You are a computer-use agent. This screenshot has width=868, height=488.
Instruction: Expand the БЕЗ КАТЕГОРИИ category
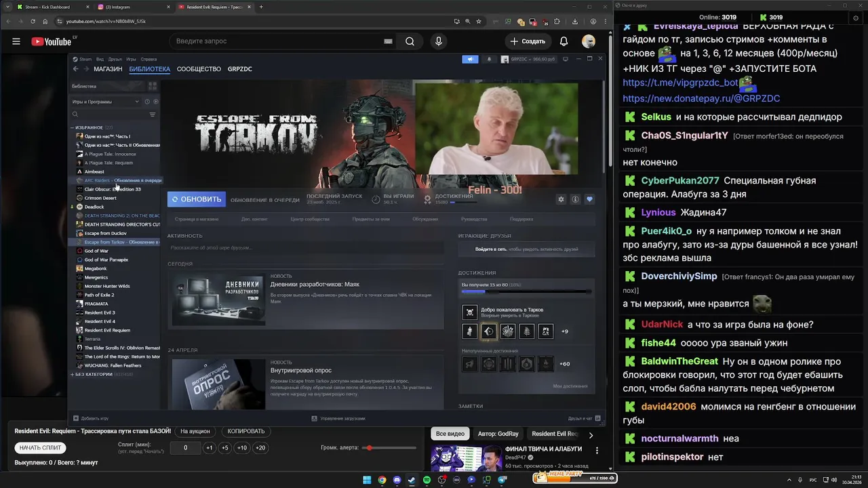coord(73,374)
